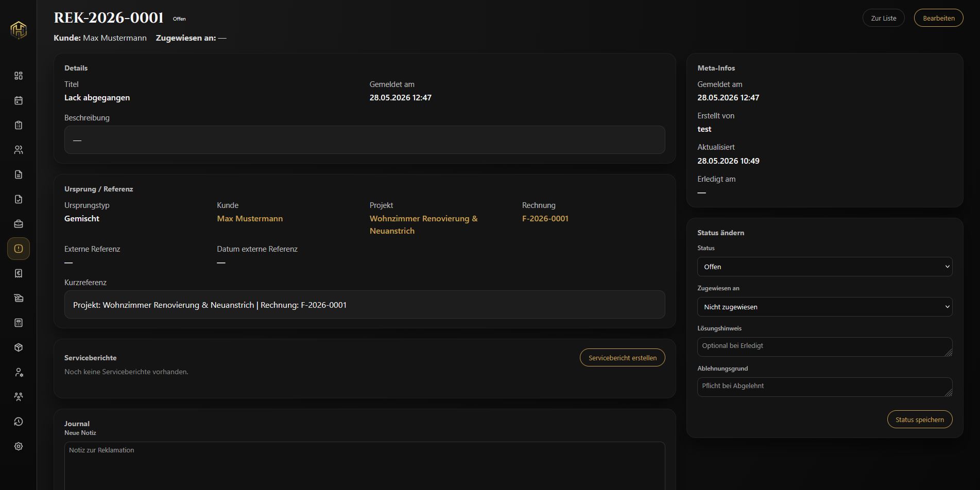
Task: Click the Ursprung / Referenz heading
Action: click(98, 189)
